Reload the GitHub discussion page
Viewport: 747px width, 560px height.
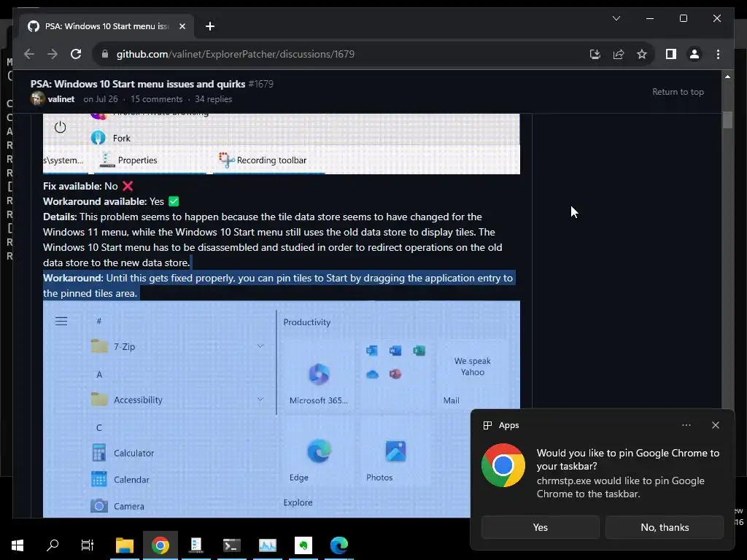76,54
